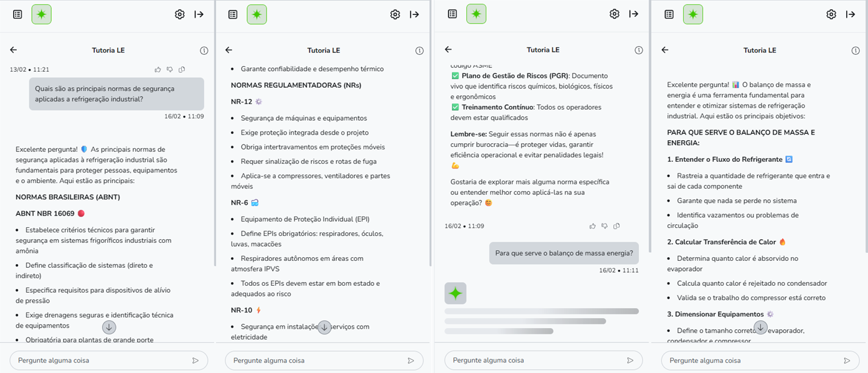Click the thumbs-up icon beside 13/02 • 11:21
This screenshot has height=373, width=868.
pos(158,69)
